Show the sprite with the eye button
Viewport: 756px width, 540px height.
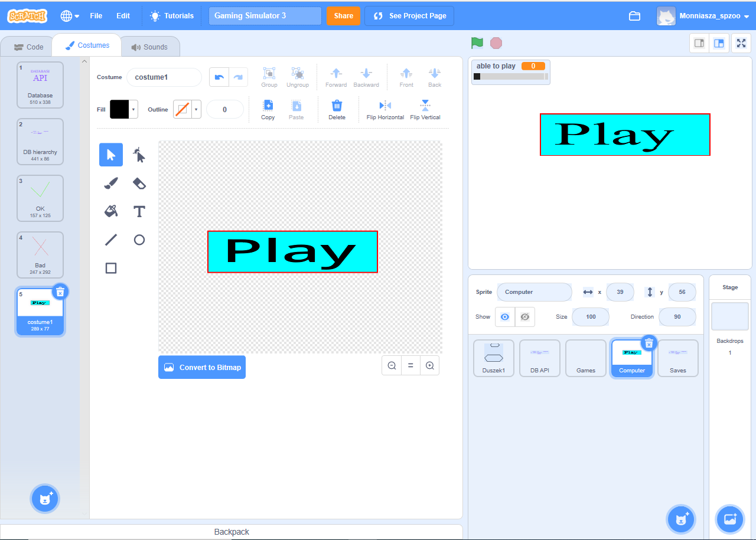click(x=504, y=317)
